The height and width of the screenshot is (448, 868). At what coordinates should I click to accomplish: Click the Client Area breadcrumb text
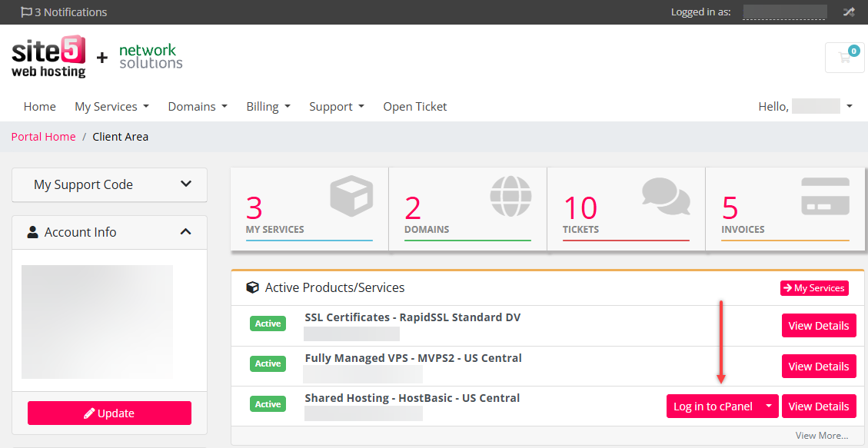[120, 137]
